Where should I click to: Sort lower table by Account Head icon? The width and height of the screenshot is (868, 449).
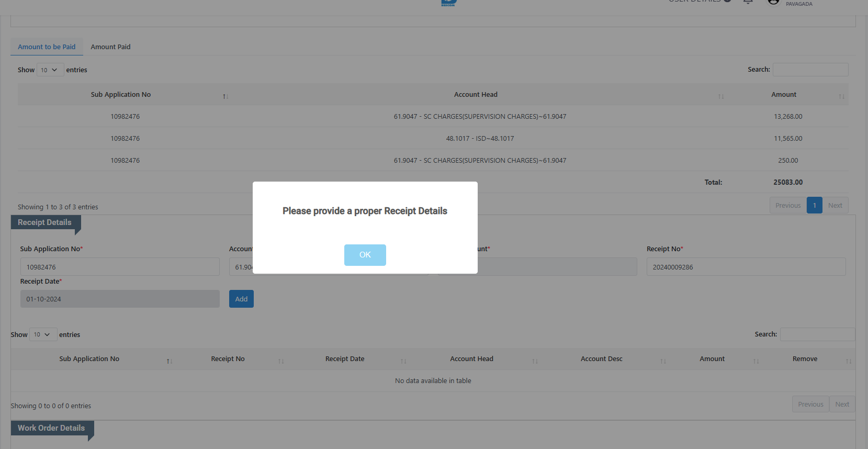tap(535, 361)
